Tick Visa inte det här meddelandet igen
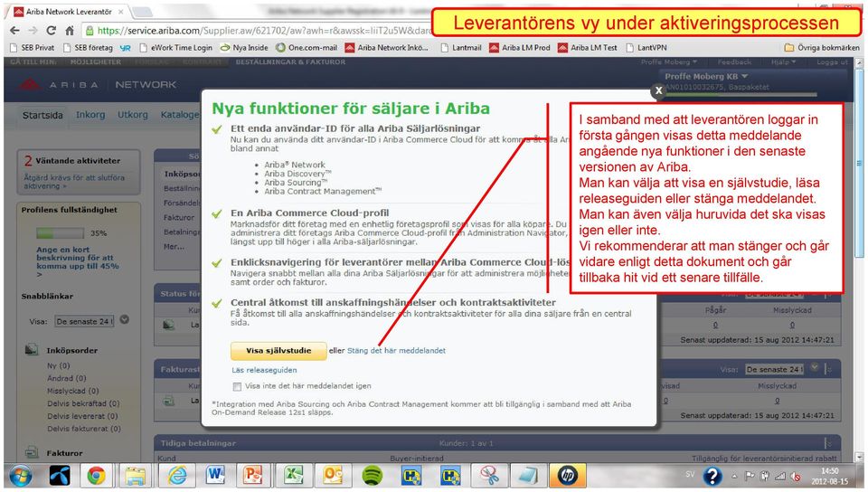Viewport: 868px width, 492px height. coord(237,386)
